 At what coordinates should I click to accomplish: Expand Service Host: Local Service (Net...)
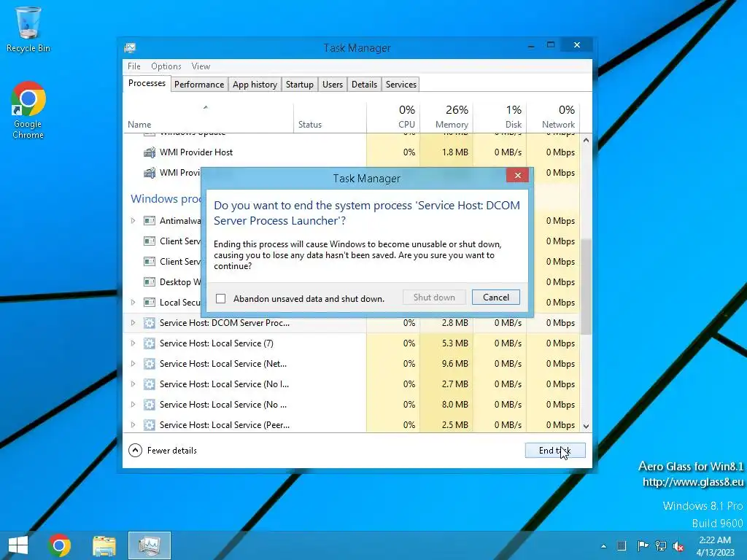click(133, 364)
